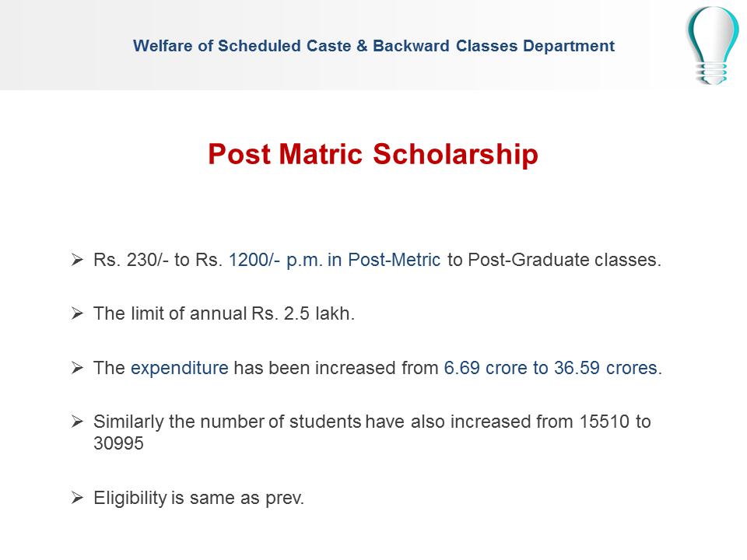
Task: Click the arrow bullet before "Similarly the number"
Action: (x=77, y=422)
